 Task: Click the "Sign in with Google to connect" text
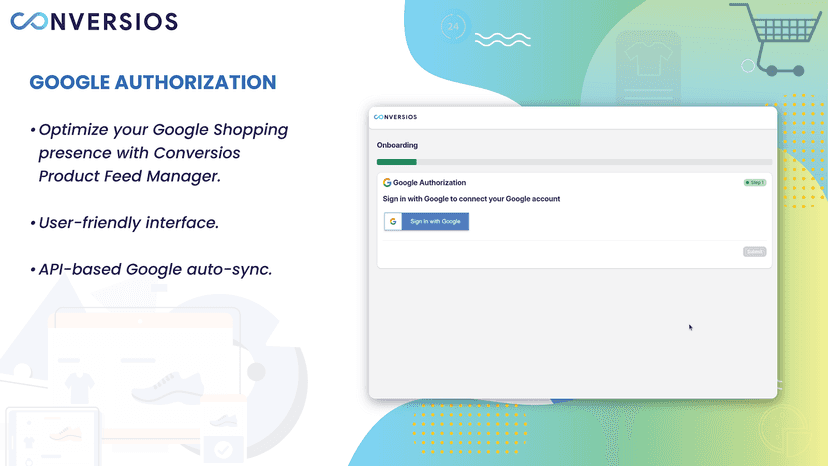[x=471, y=199]
